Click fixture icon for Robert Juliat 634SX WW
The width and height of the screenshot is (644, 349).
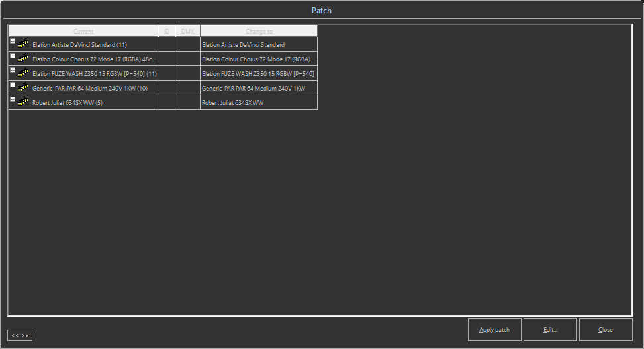(23, 102)
